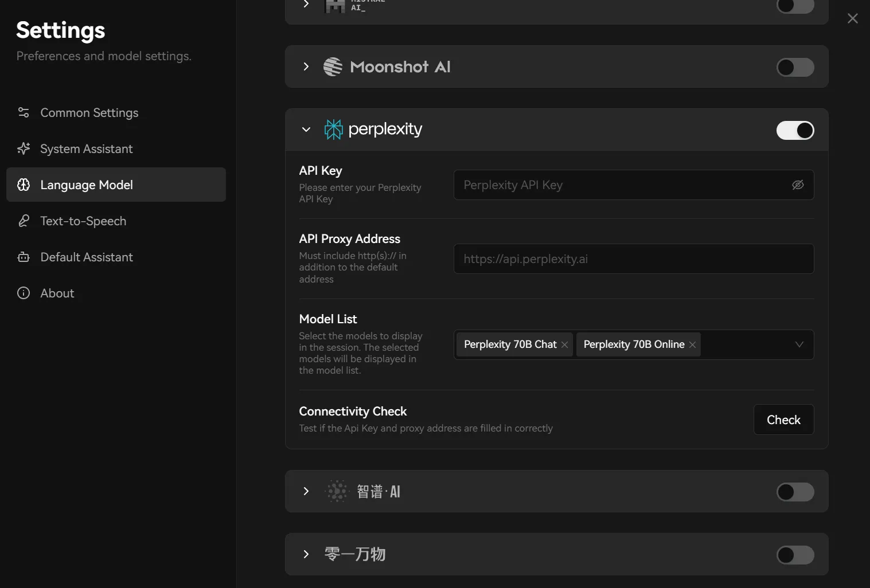870x588 pixels.
Task: Disable the perplexity provider toggle
Action: tap(795, 130)
